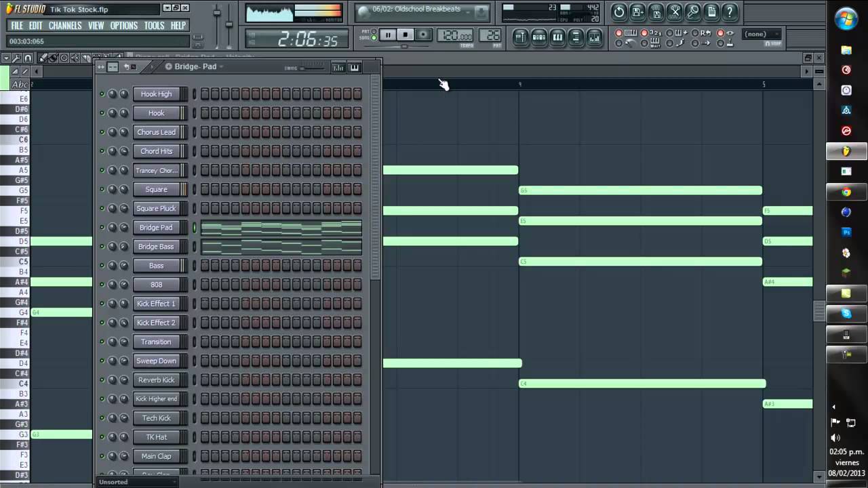The height and width of the screenshot is (488, 868).
Task: Open the Step Sequencer window icon
Action: [x=539, y=37]
